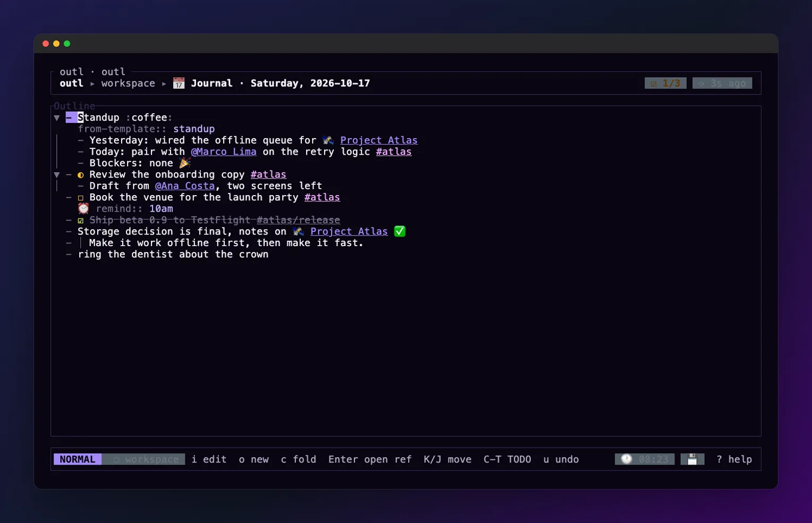
Task: Open the #atlas tag in the Today row
Action: (394, 151)
